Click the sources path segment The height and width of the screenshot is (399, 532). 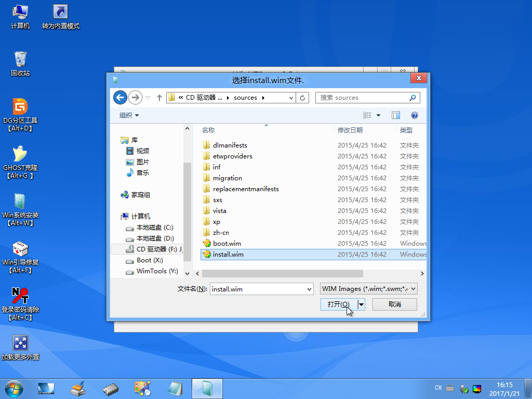pos(245,98)
